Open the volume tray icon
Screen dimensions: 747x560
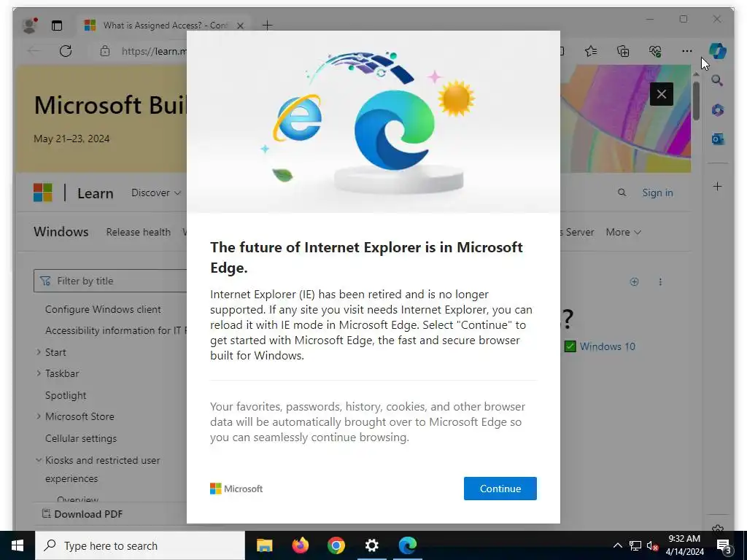click(x=653, y=545)
